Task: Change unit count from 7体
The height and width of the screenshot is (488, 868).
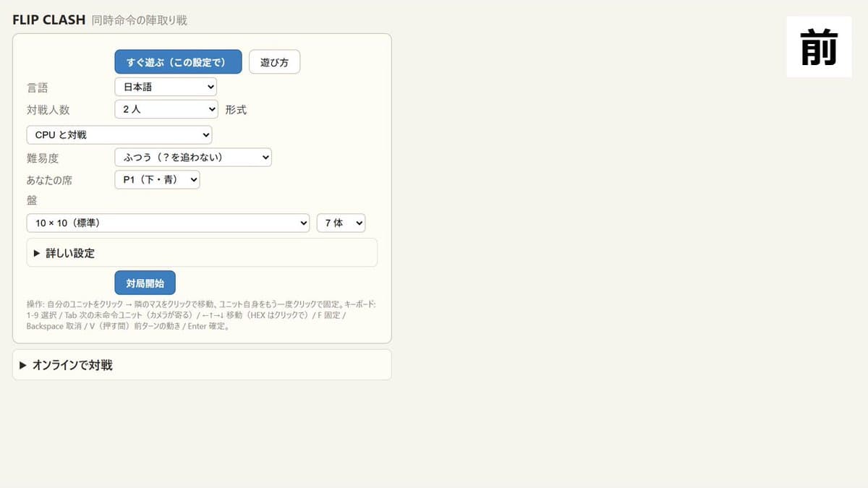Action: coord(341,223)
